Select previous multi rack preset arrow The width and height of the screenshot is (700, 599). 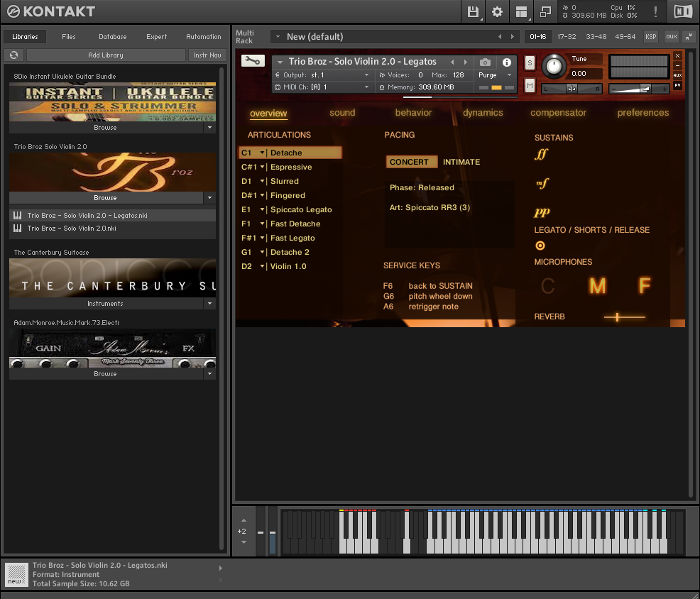pyautogui.click(x=500, y=37)
